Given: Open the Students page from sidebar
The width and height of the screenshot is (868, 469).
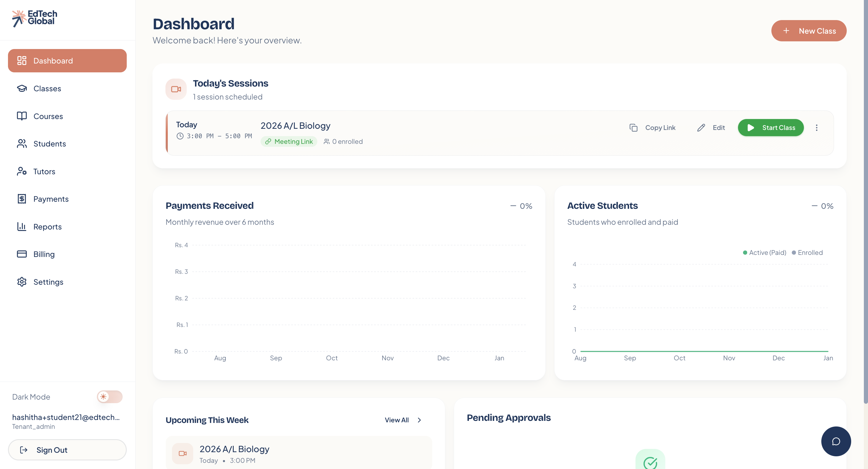Looking at the screenshot, I should (x=50, y=144).
